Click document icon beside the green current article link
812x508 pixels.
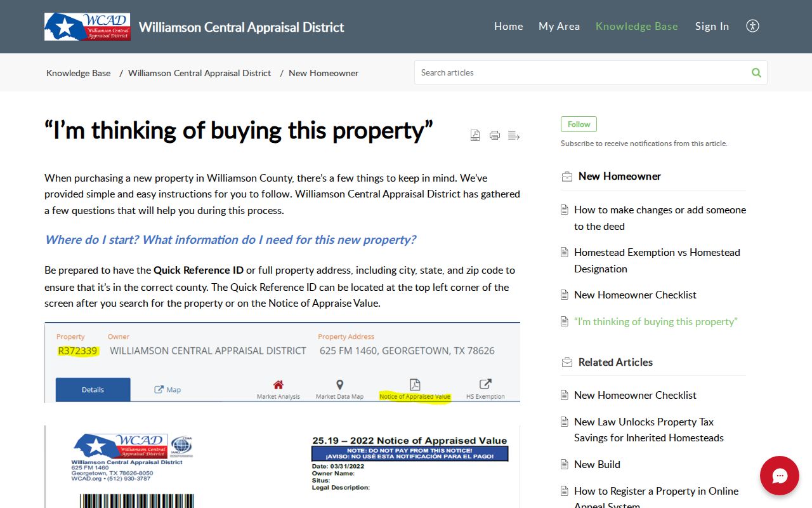(x=565, y=321)
